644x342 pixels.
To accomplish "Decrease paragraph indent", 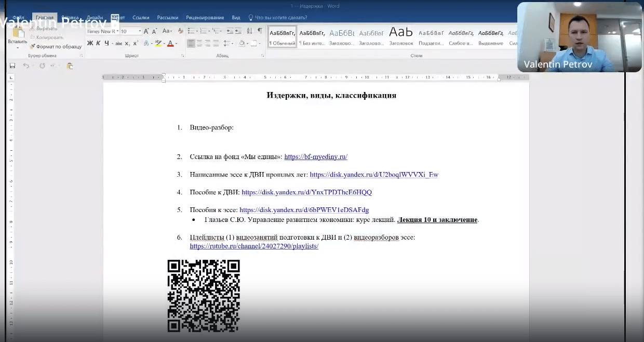I will tap(230, 31).
